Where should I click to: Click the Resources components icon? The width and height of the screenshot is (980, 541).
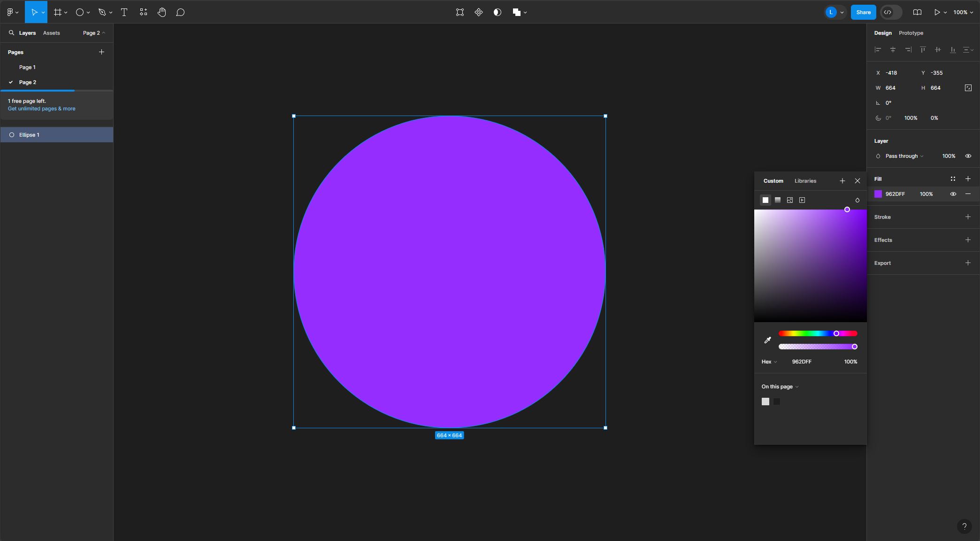point(143,12)
